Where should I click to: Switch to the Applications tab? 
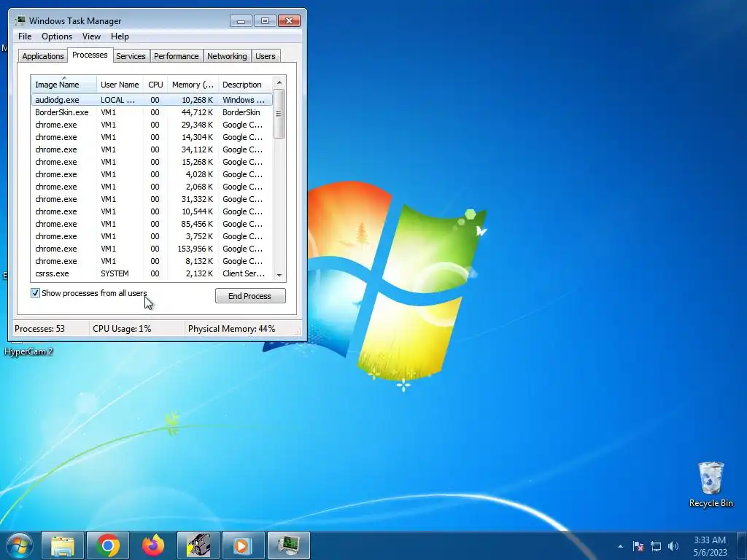coord(43,55)
